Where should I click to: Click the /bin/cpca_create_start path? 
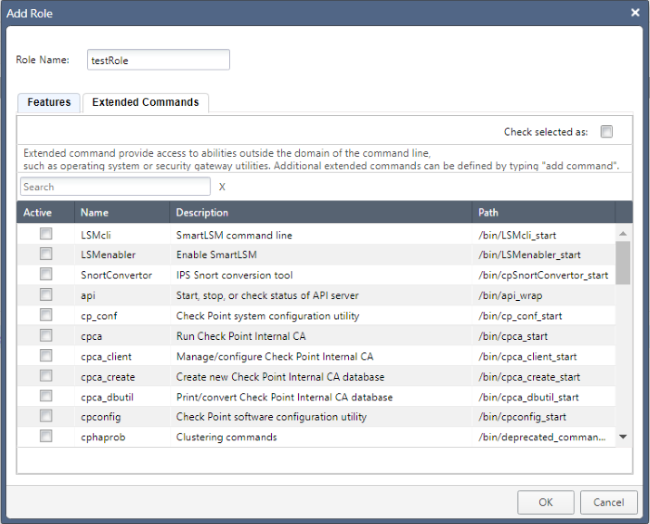point(529,377)
